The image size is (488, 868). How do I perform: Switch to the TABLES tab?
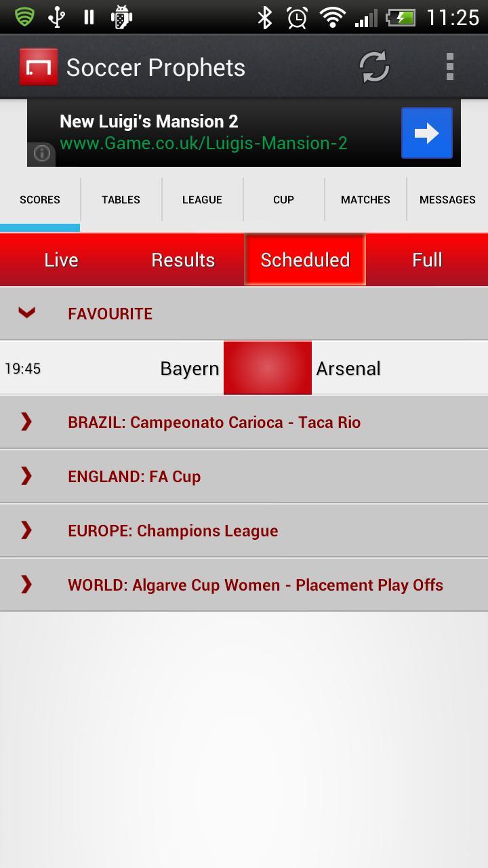click(x=121, y=199)
